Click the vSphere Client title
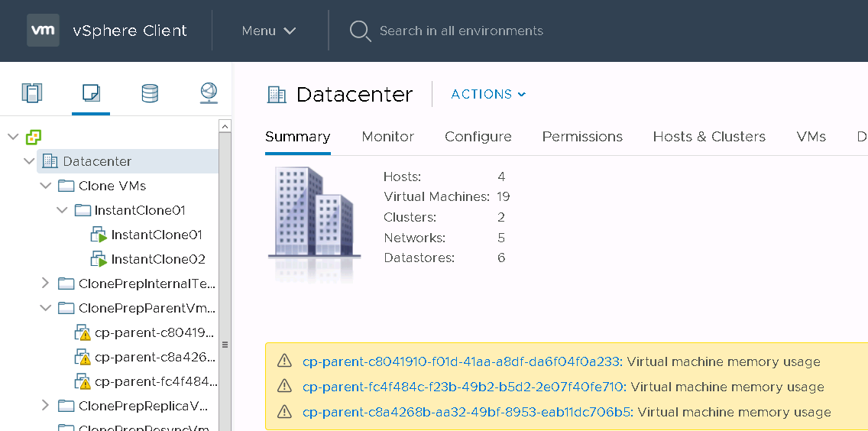Image resolution: width=868 pixels, height=431 pixels. 130,31
